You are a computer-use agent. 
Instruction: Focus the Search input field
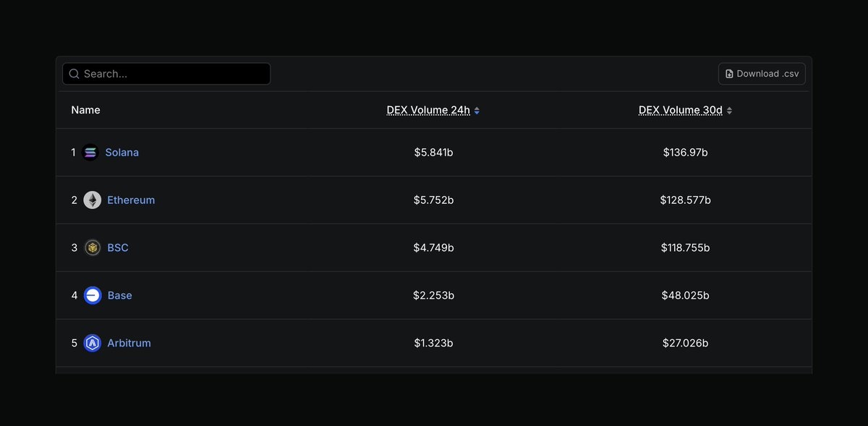[x=166, y=74]
